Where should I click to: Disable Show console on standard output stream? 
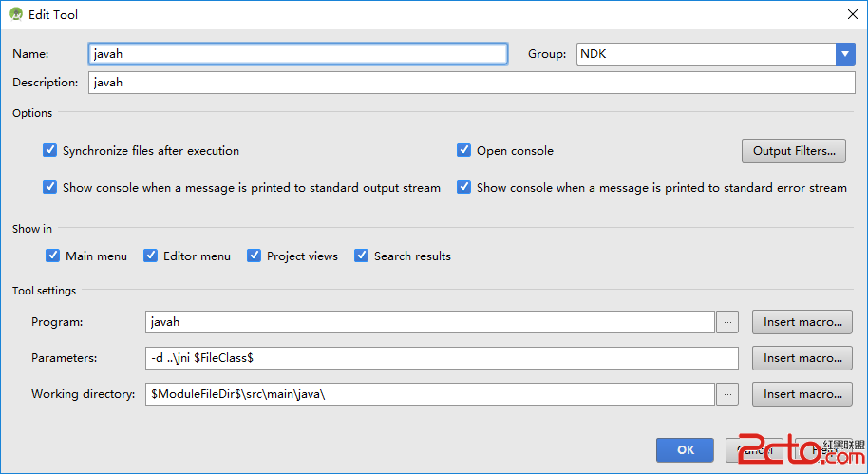(50, 188)
